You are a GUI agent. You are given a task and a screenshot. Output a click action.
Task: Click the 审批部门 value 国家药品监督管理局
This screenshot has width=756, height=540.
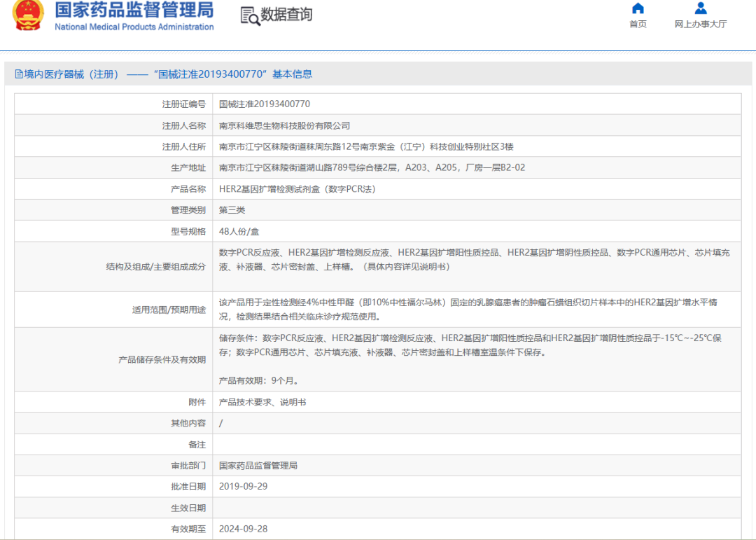click(x=258, y=466)
